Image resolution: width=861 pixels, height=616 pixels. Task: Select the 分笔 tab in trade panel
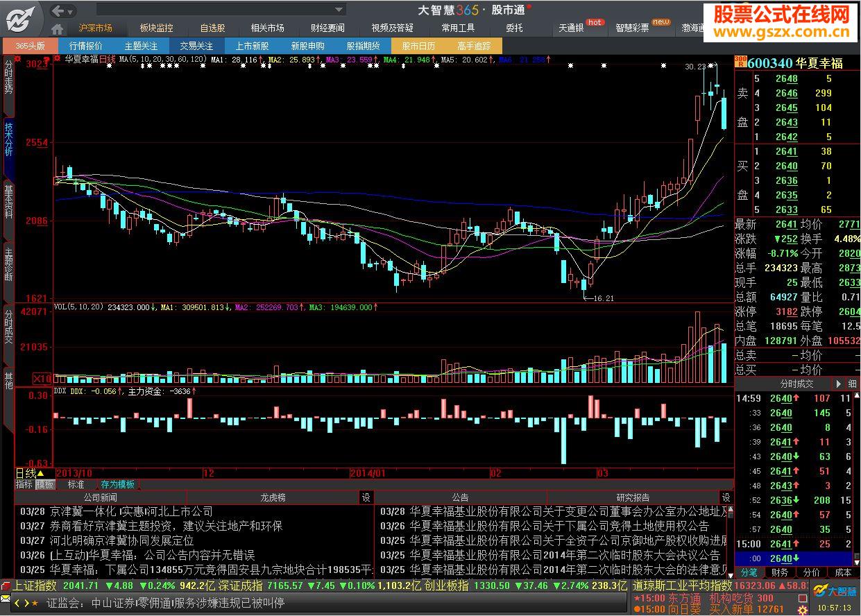(x=749, y=572)
